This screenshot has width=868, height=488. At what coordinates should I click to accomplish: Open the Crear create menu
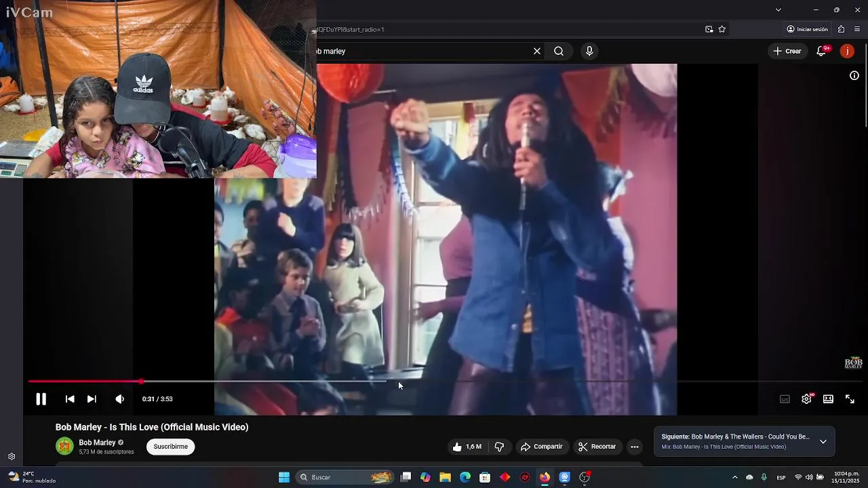tap(787, 51)
